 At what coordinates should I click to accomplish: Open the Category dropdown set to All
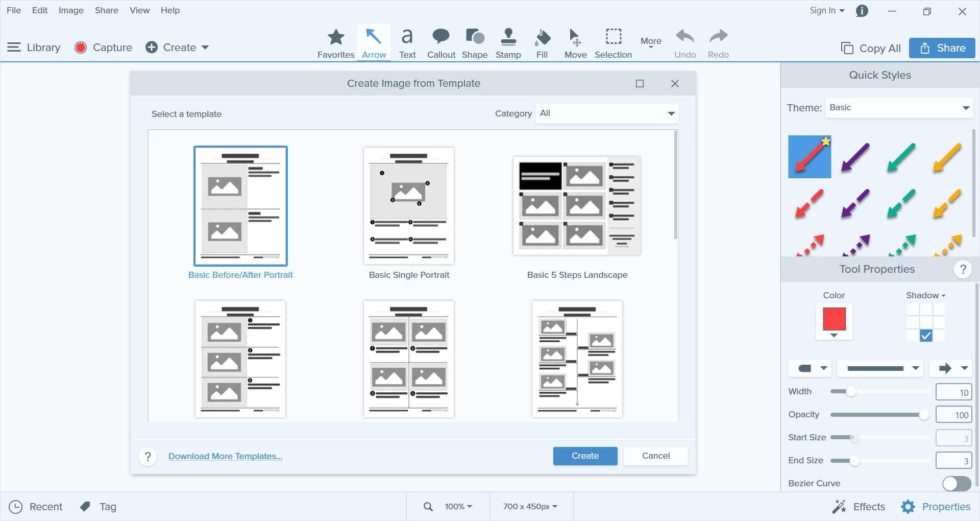[606, 113]
